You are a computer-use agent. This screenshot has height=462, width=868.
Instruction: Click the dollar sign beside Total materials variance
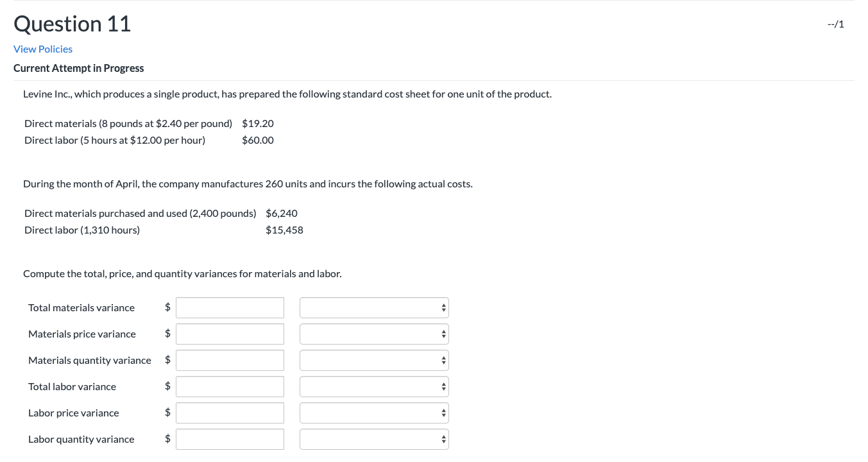[x=167, y=307]
